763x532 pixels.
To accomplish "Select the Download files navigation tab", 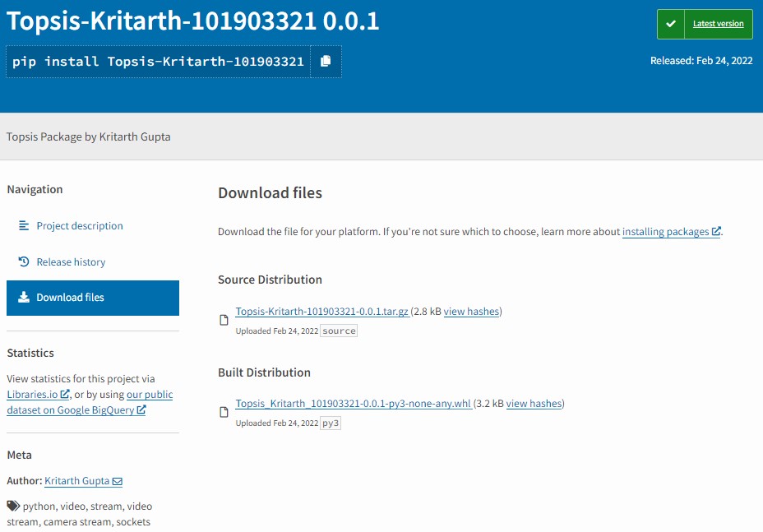I will click(x=92, y=298).
